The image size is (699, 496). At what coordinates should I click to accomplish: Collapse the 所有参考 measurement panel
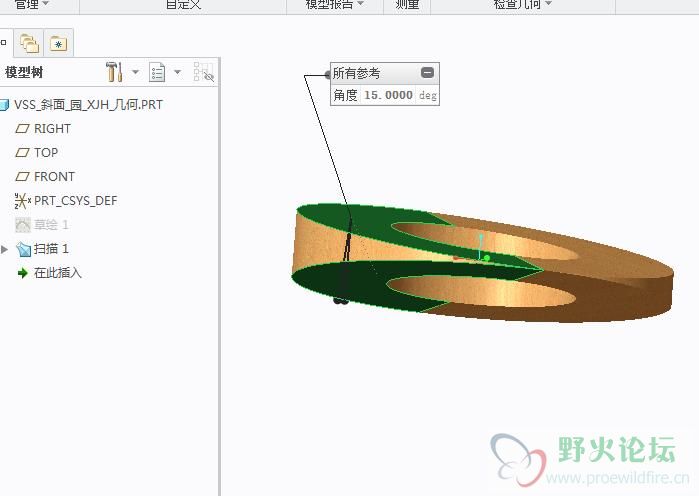point(427,73)
